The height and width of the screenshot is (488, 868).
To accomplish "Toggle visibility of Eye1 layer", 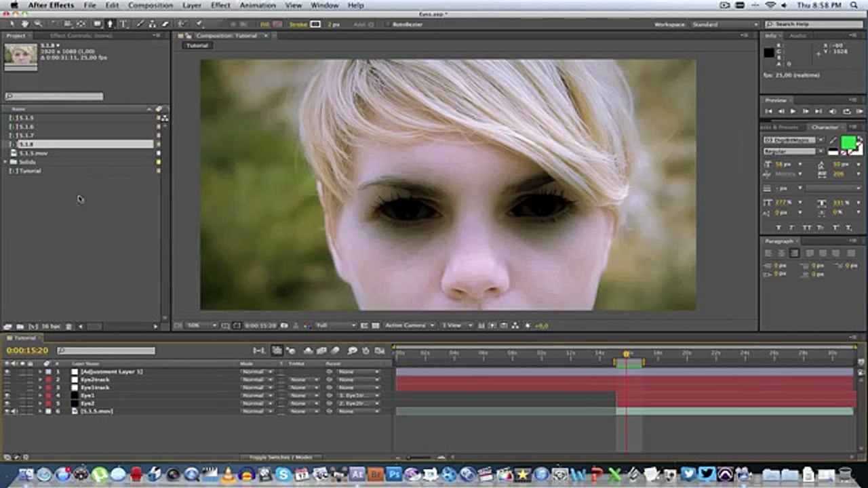I will [7, 395].
